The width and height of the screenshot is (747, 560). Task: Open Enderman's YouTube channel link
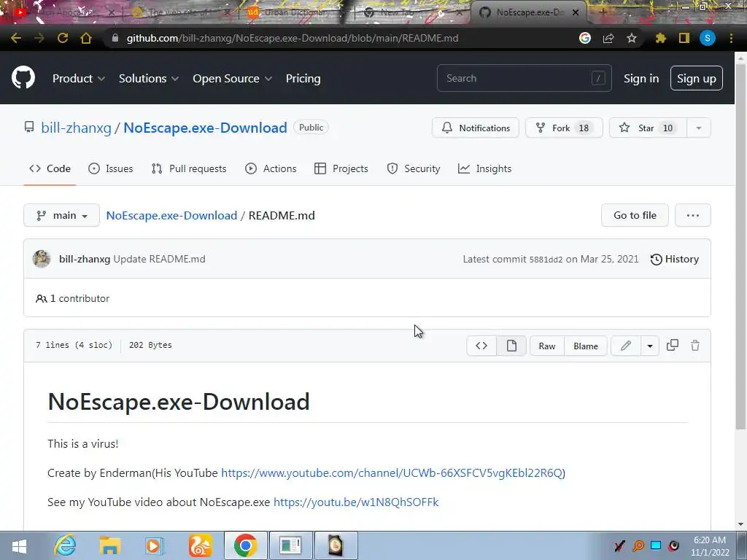[392, 472]
